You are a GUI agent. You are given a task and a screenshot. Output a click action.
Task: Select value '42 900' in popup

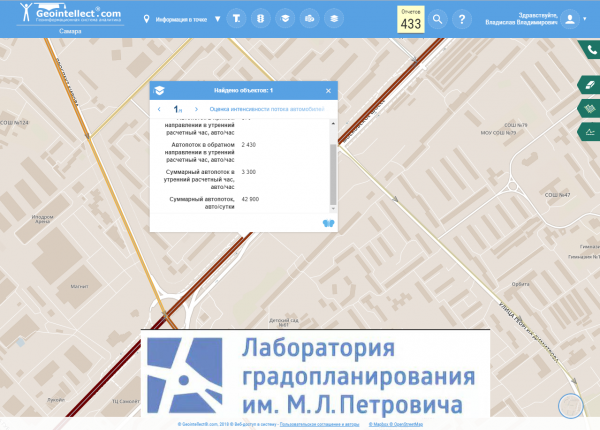point(250,199)
